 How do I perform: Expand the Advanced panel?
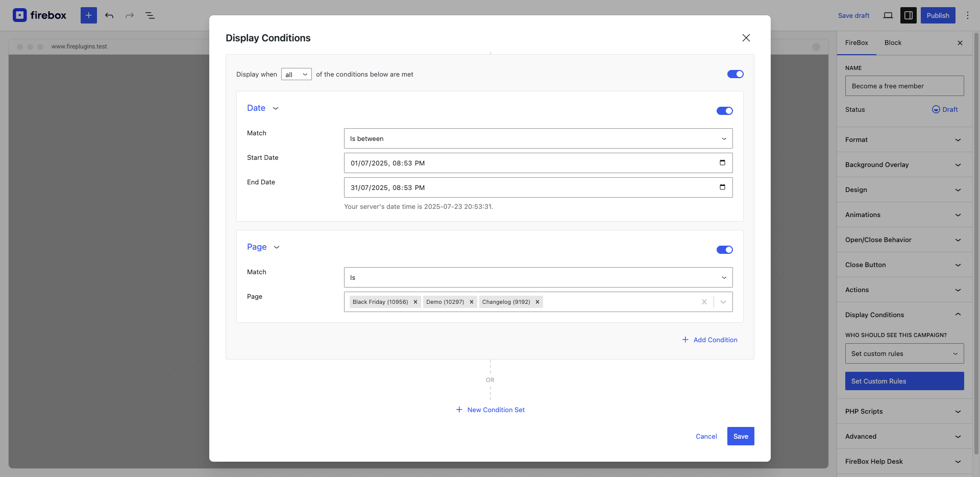pos(904,437)
